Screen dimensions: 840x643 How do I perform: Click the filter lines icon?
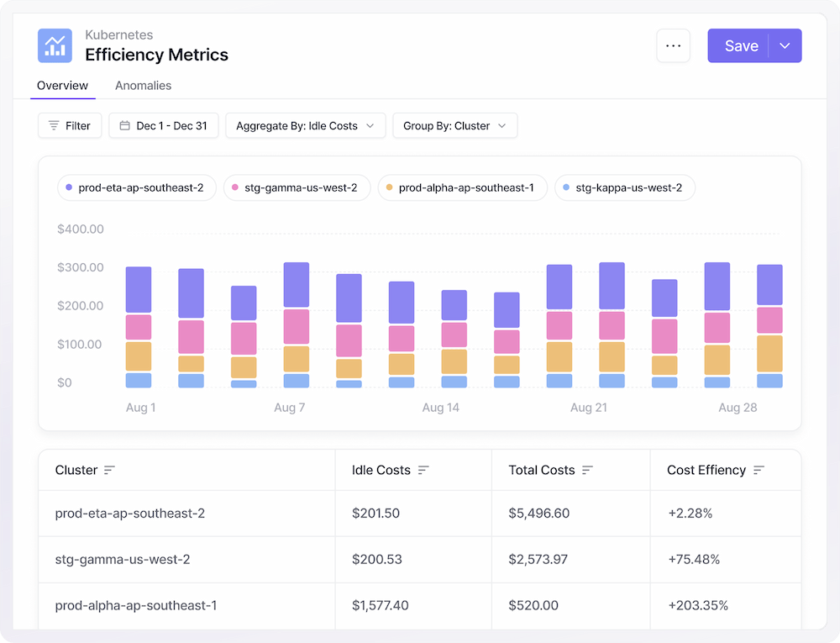point(54,126)
